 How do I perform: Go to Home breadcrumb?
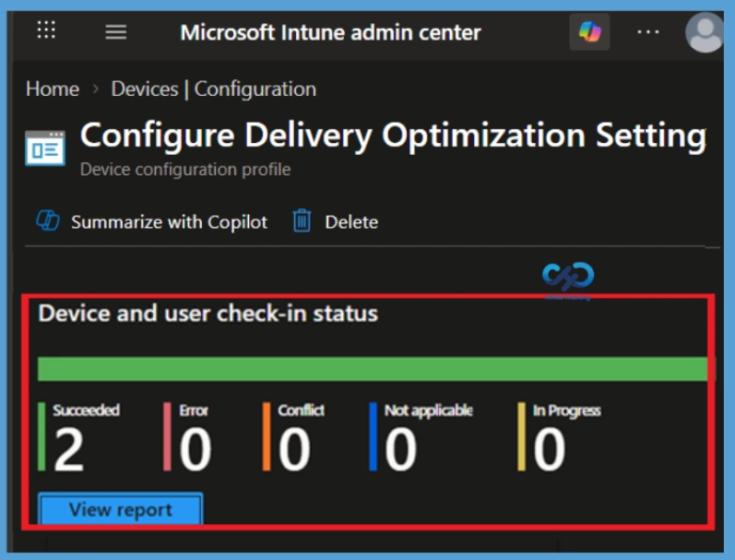pyautogui.click(x=53, y=89)
